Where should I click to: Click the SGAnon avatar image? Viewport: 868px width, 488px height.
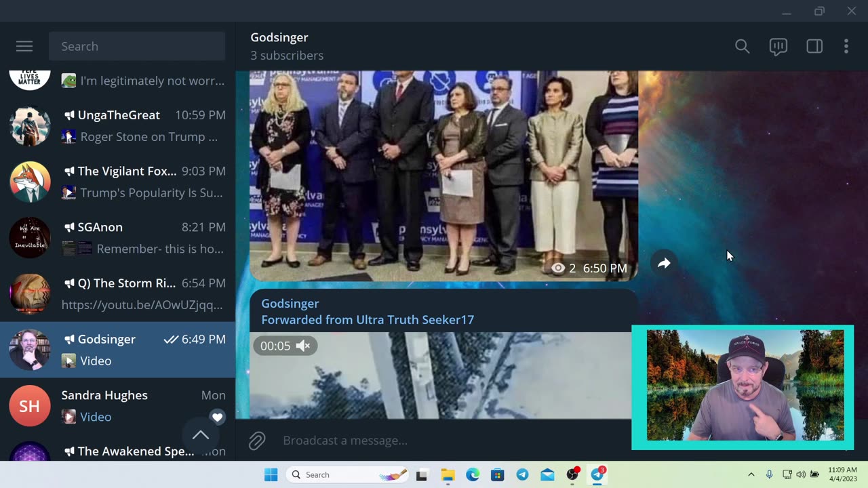(x=29, y=237)
